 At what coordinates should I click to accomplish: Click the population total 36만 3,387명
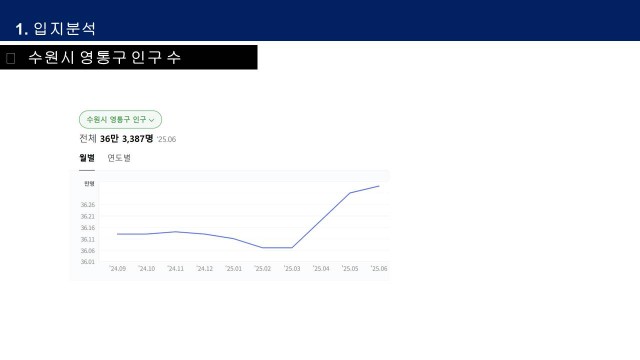(x=127, y=139)
